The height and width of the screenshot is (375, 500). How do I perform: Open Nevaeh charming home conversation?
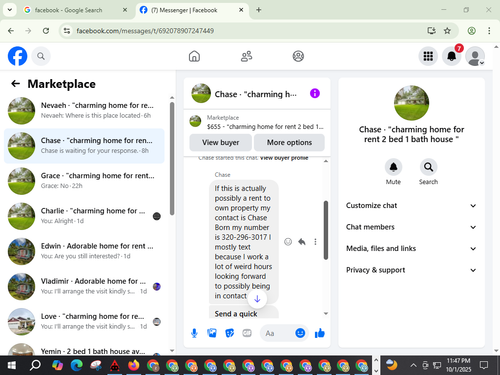click(84, 110)
